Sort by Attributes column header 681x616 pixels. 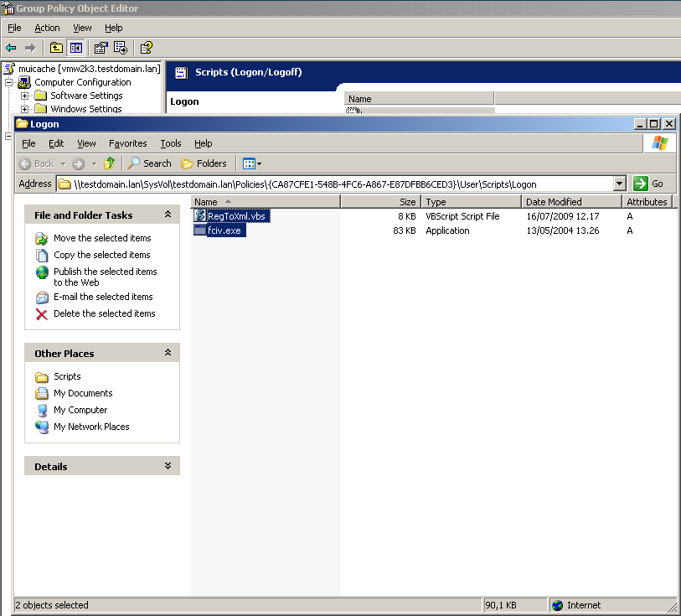pos(647,202)
